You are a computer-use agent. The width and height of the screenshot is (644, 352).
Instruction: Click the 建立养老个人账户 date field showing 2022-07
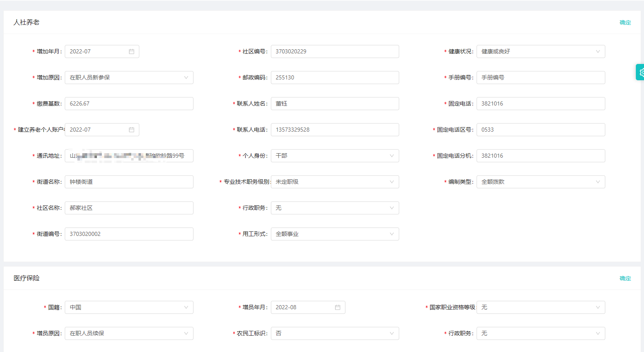[102, 130]
